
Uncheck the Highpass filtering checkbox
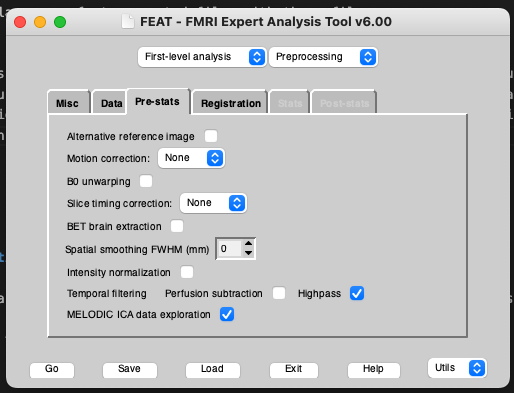[357, 293]
